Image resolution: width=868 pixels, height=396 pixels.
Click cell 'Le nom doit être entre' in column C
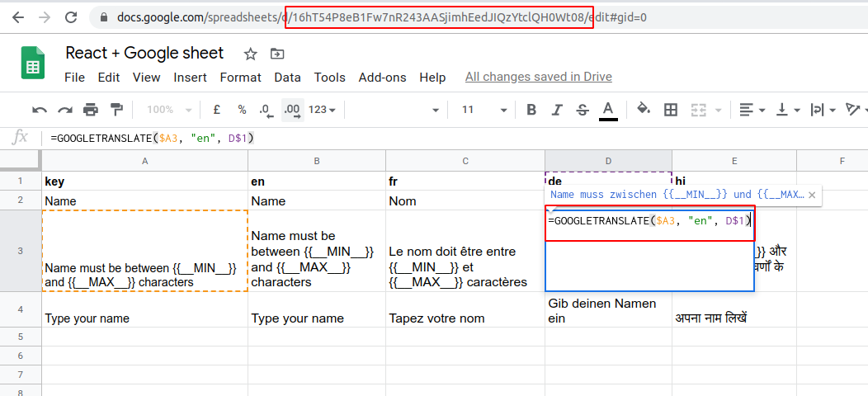coord(465,251)
